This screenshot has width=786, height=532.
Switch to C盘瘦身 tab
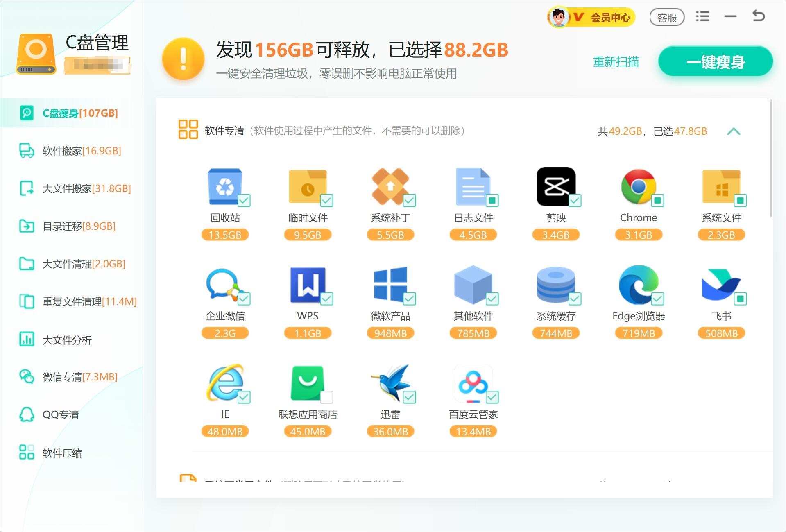[72, 113]
